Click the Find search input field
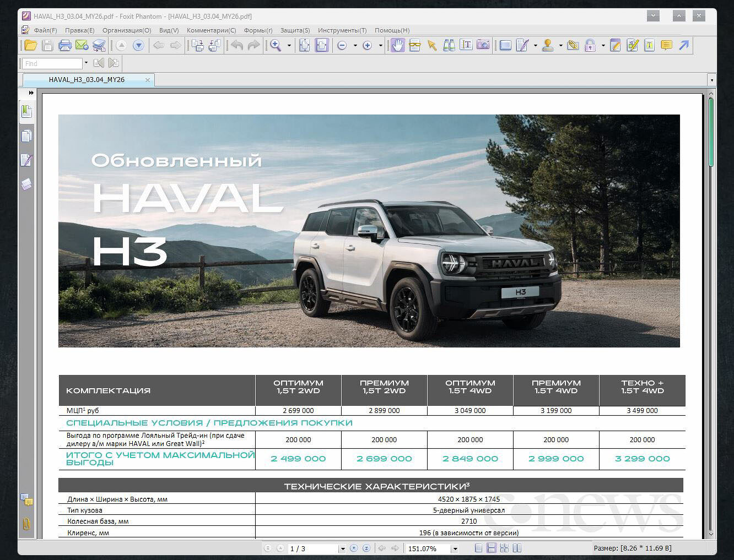 click(52, 63)
